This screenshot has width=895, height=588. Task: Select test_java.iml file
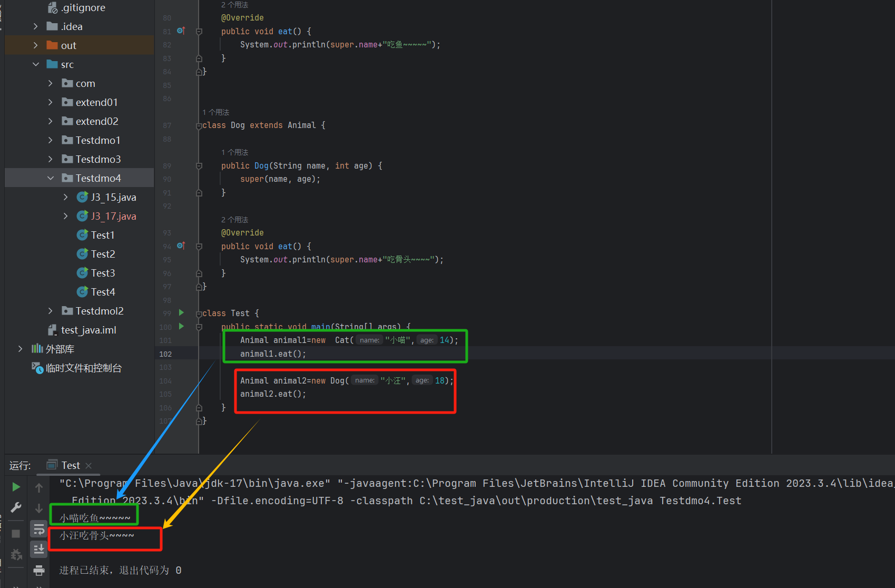point(88,330)
